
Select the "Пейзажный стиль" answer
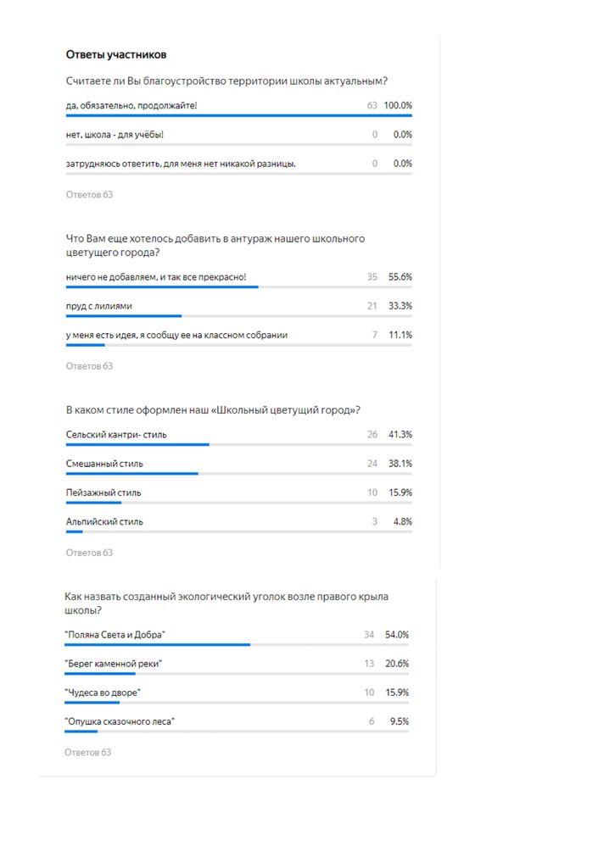(103, 492)
